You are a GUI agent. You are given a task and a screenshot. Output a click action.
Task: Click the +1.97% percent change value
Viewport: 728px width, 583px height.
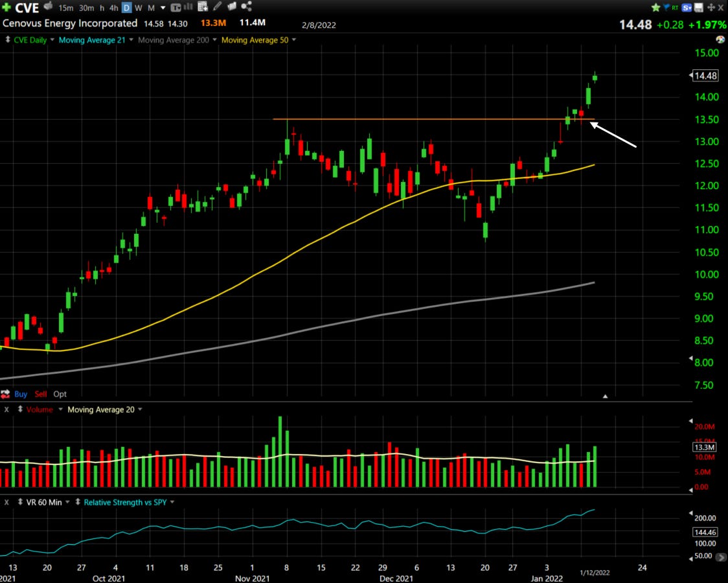point(707,25)
